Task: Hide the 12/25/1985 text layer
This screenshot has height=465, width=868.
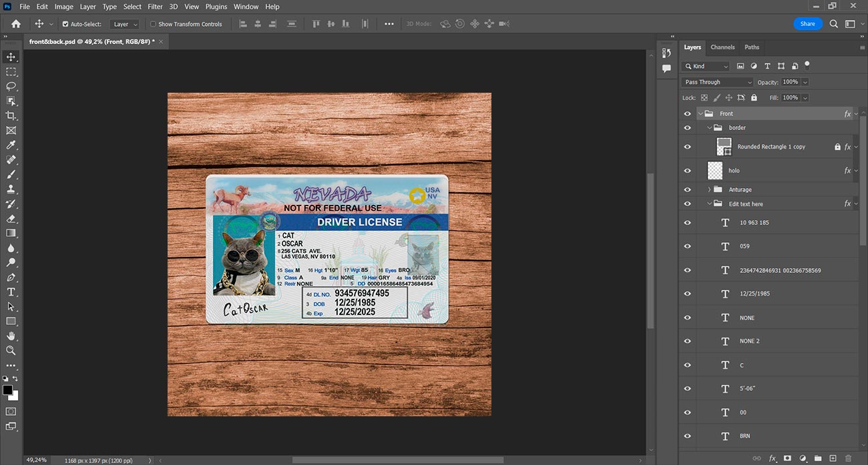Action: point(688,294)
